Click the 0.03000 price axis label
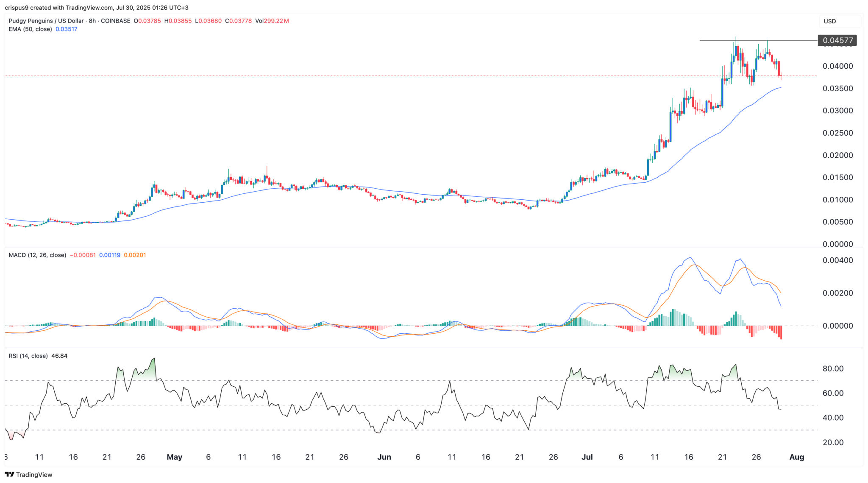The width and height of the screenshot is (868, 483). pyautogui.click(x=837, y=111)
